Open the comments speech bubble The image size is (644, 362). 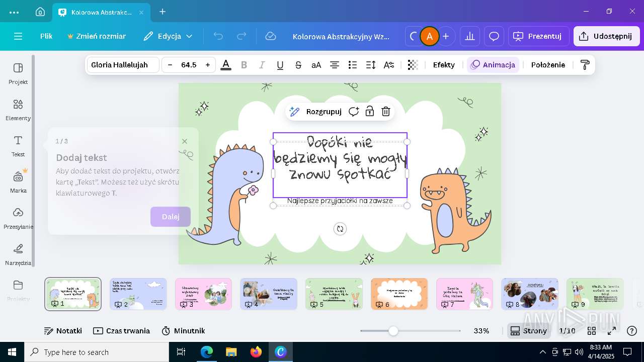(494, 36)
